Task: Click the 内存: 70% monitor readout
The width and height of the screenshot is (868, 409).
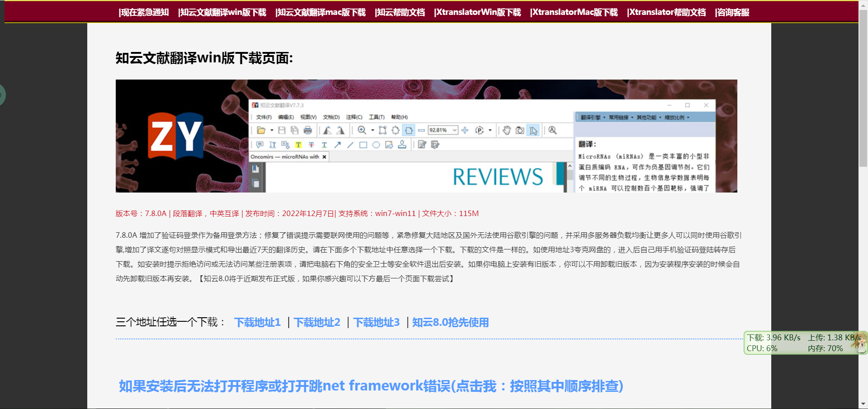Action: coord(826,348)
